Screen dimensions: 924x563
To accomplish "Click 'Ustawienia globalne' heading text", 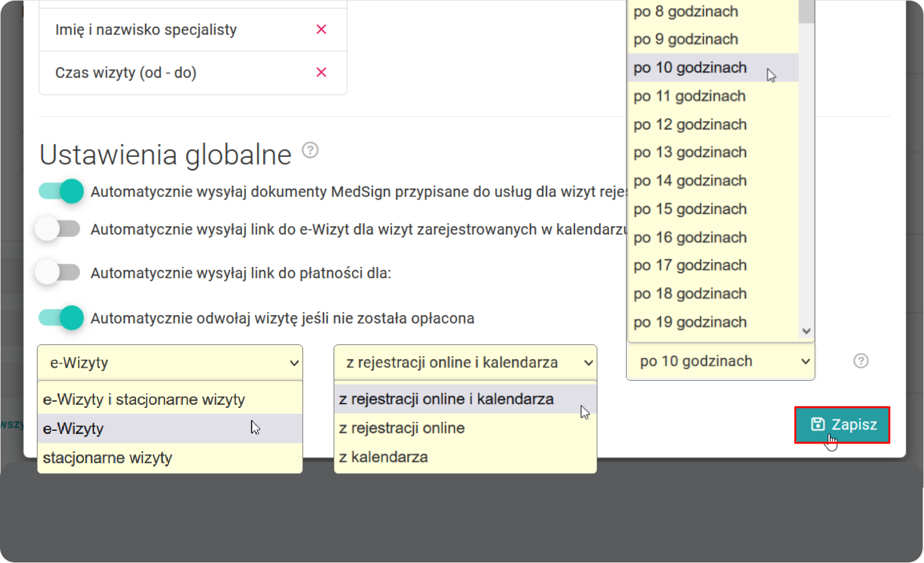I will (x=165, y=154).
